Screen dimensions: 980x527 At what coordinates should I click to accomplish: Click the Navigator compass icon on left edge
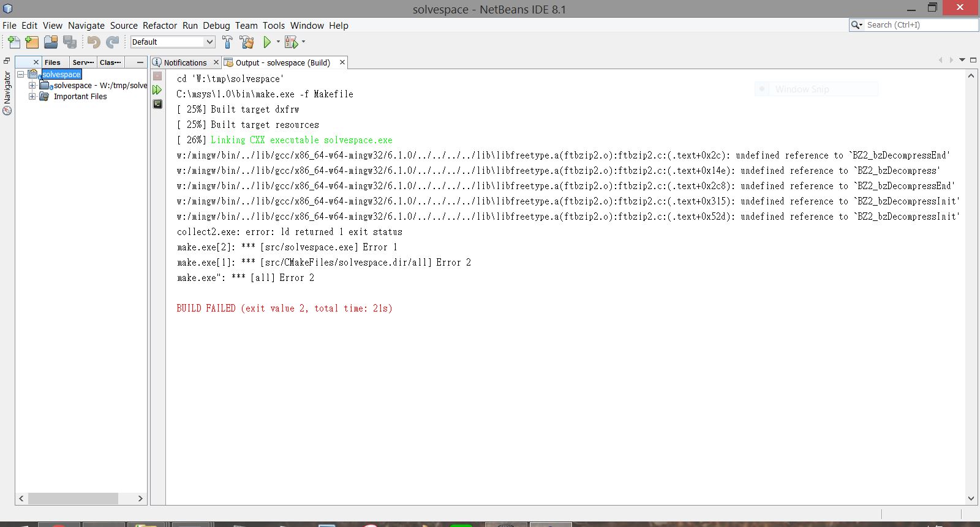coord(7,111)
